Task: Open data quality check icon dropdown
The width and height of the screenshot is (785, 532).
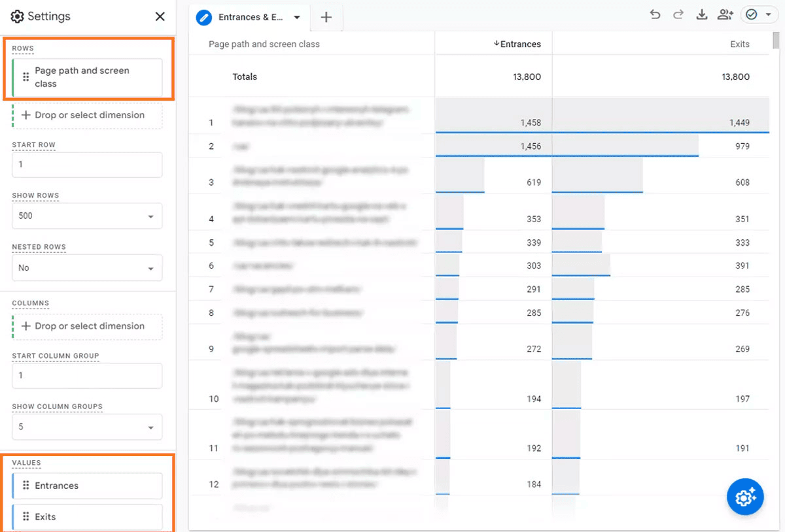Action: click(x=759, y=14)
